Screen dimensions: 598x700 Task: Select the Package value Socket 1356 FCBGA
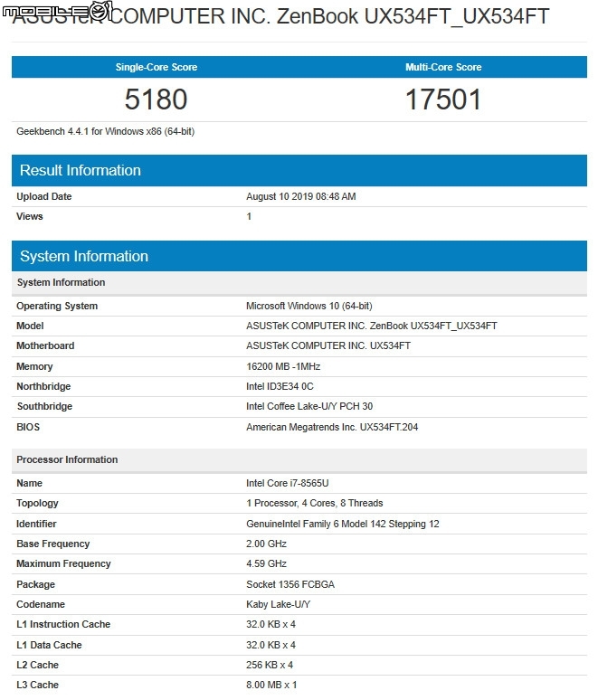pyautogui.click(x=290, y=584)
